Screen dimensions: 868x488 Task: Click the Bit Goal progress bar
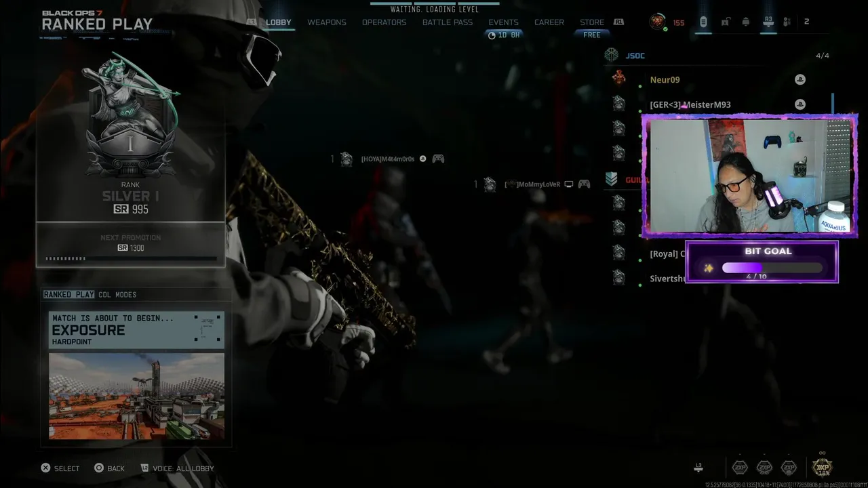pos(772,268)
